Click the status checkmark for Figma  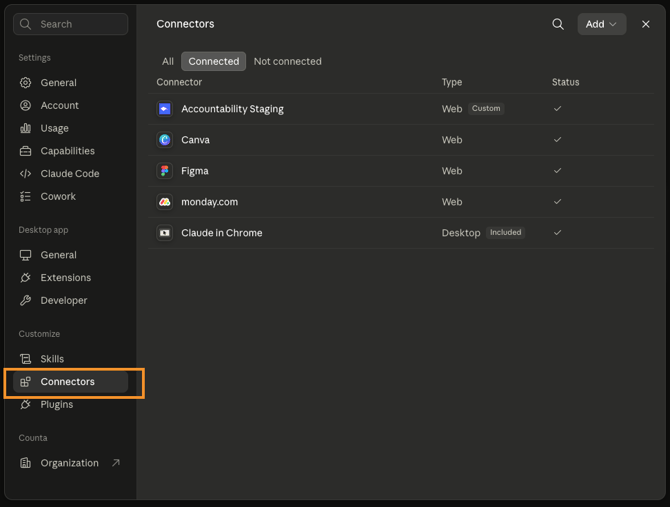point(557,170)
